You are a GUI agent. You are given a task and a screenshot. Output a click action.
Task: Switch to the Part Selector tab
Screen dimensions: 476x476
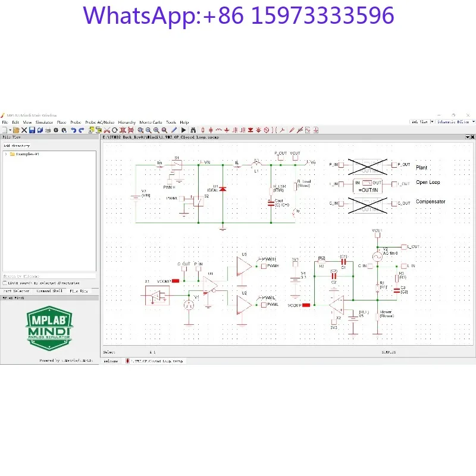click(x=17, y=291)
